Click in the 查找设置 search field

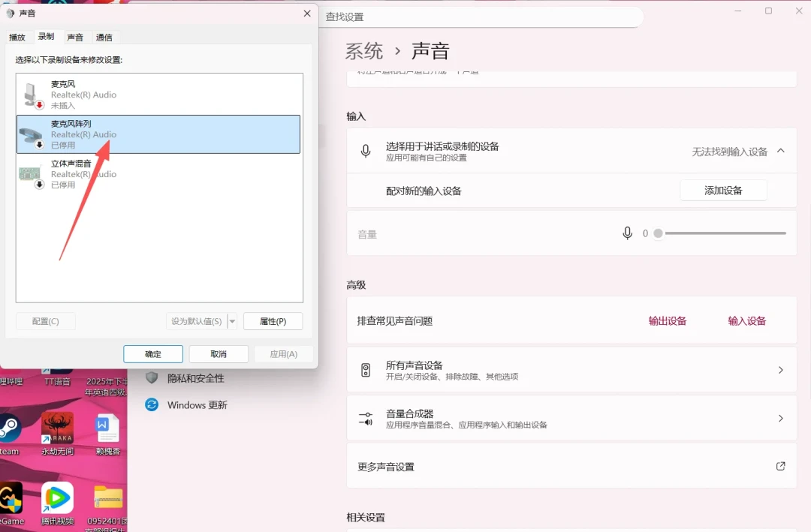[x=481, y=17]
